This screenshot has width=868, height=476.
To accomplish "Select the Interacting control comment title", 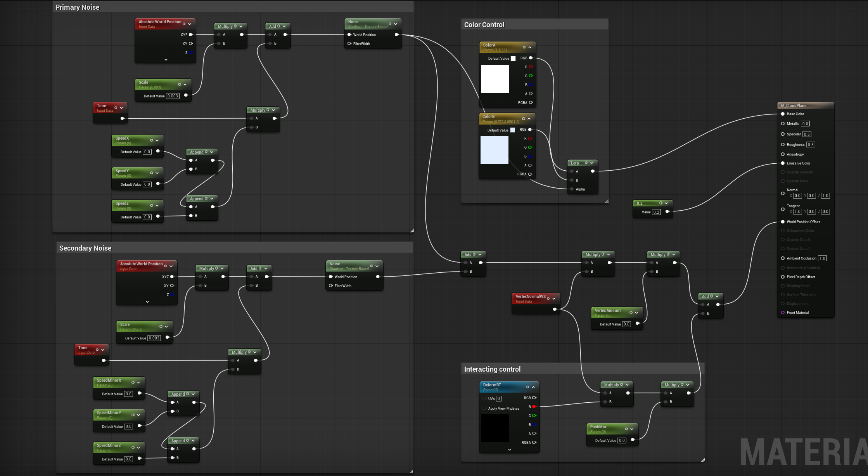I will click(492, 369).
